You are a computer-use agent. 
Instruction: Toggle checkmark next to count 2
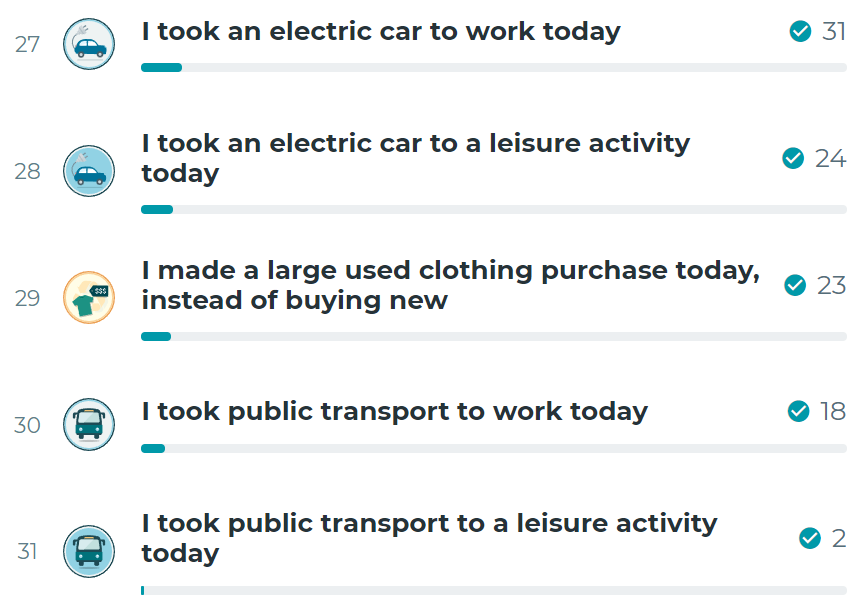click(809, 538)
